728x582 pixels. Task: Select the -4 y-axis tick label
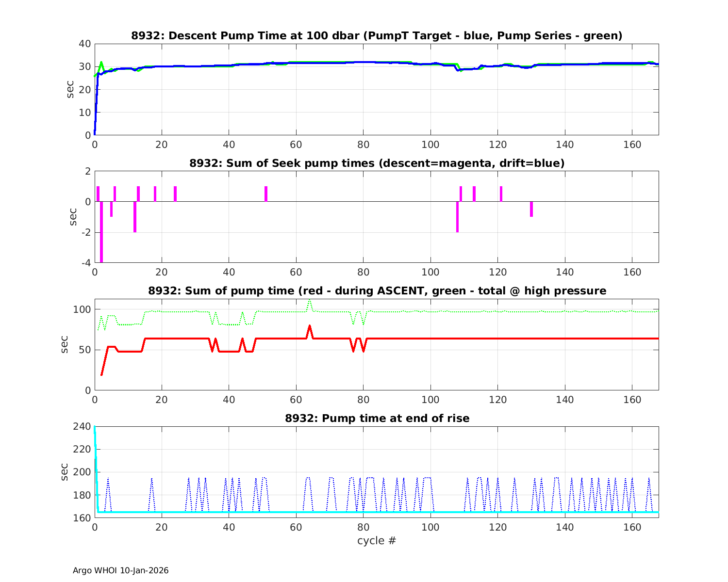tap(84, 263)
